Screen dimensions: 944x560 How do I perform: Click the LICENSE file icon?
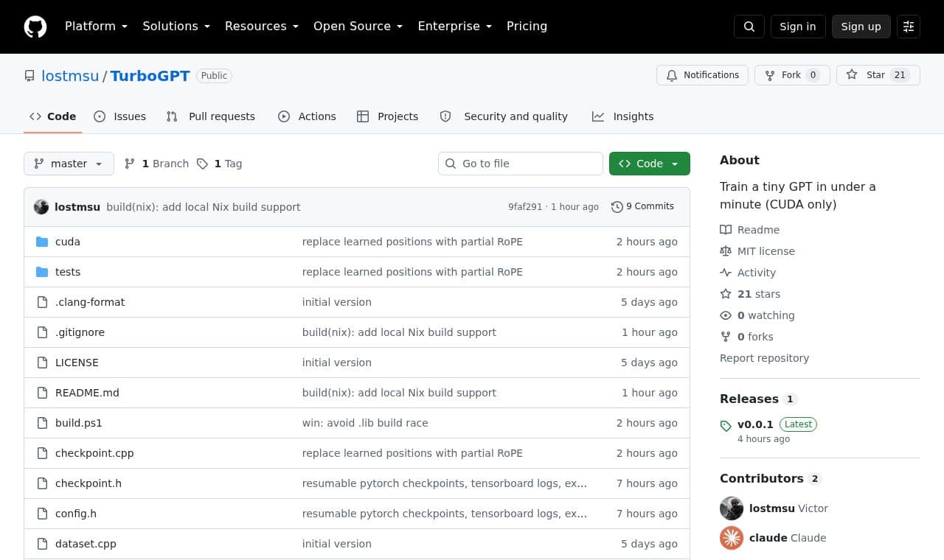click(42, 363)
